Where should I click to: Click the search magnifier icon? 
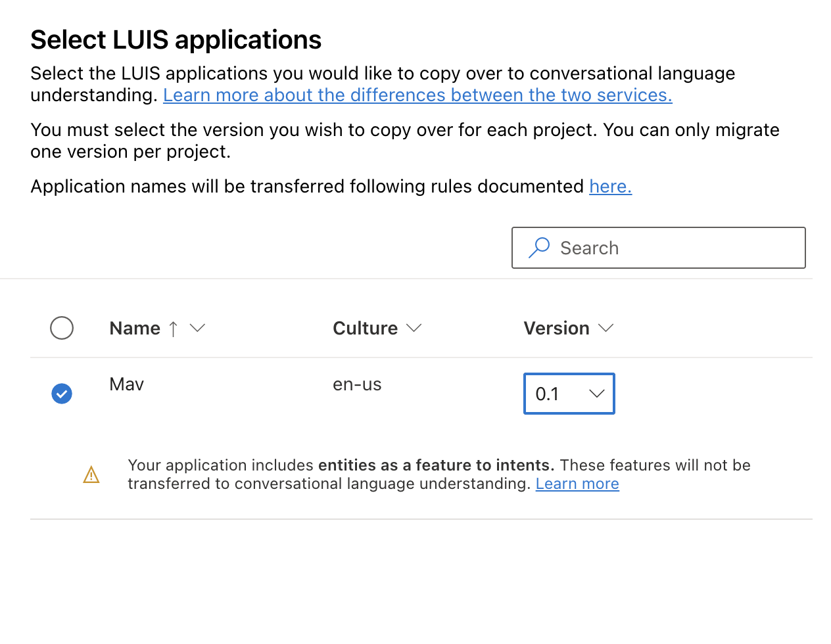(x=539, y=248)
